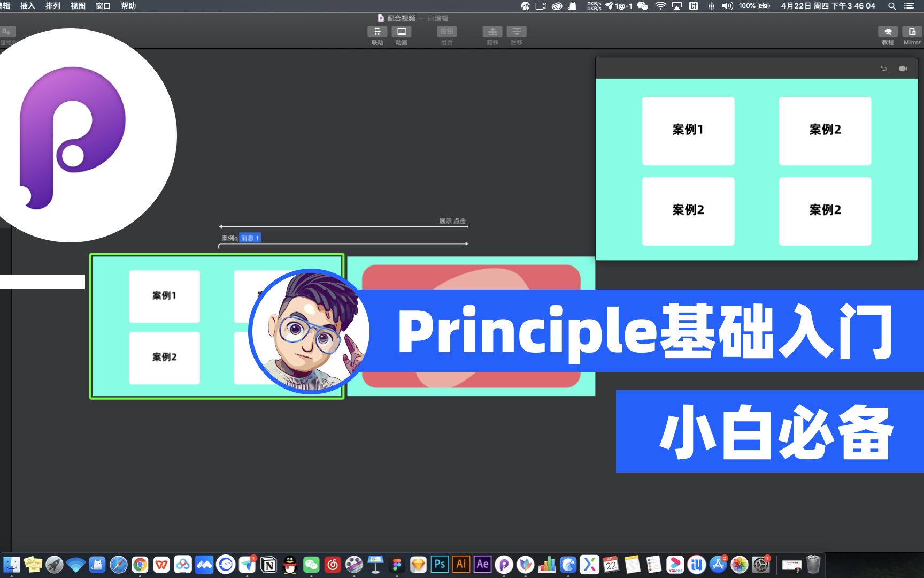Open NetEase Music from the dock
Viewport: 924px width, 578px height.
pos(333,565)
